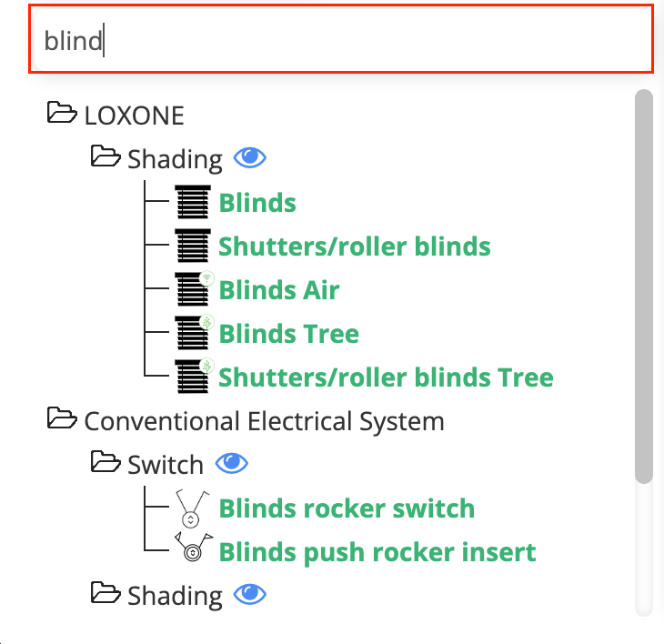Toggle eye icon beside LOXONE Shading
Screen dimensions: 664x644
[x=249, y=158]
